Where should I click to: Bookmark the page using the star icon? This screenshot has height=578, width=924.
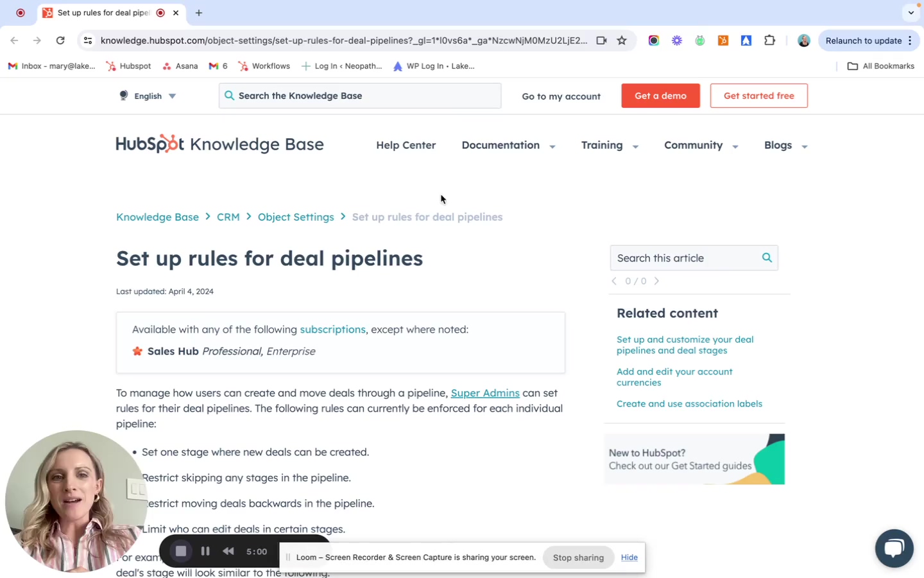pos(621,40)
